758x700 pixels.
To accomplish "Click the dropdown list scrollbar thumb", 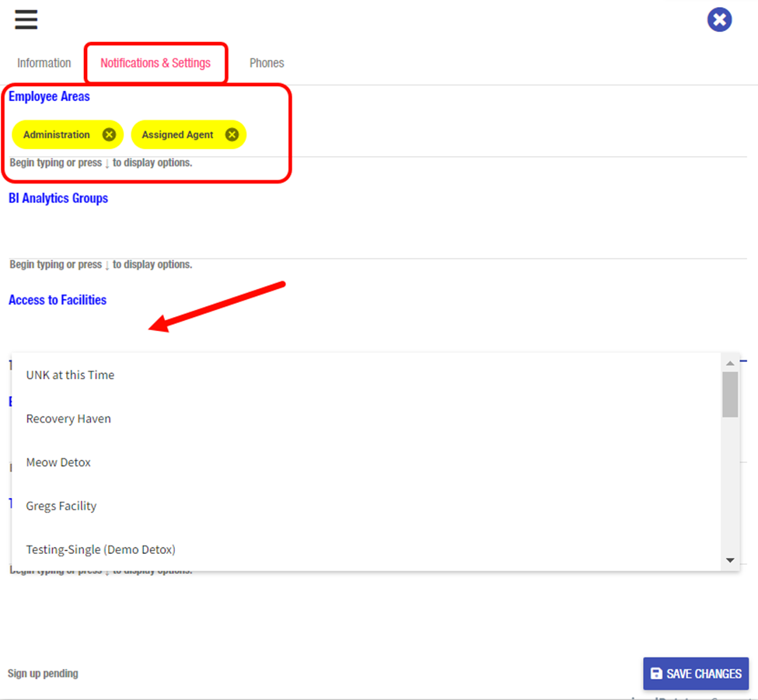I will [x=729, y=394].
